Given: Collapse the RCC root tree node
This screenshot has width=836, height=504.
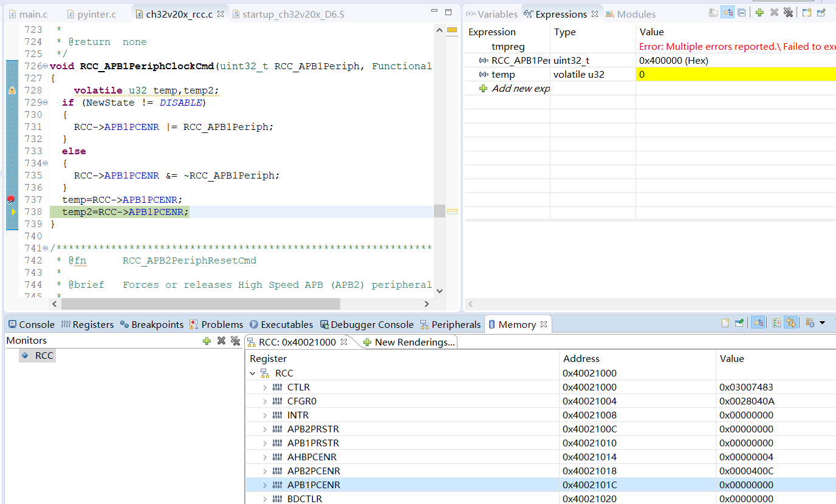Looking at the screenshot, I should (253, 373).
